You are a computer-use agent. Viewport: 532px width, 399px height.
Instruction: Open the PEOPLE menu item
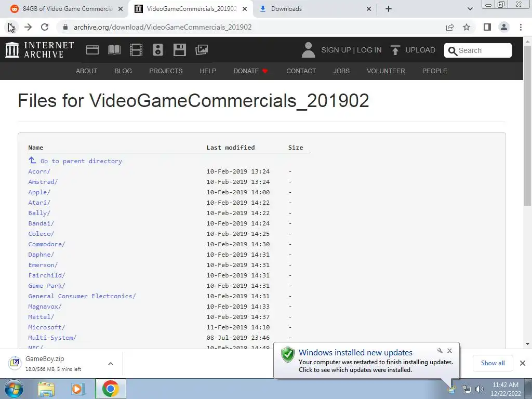click(435, 71)
